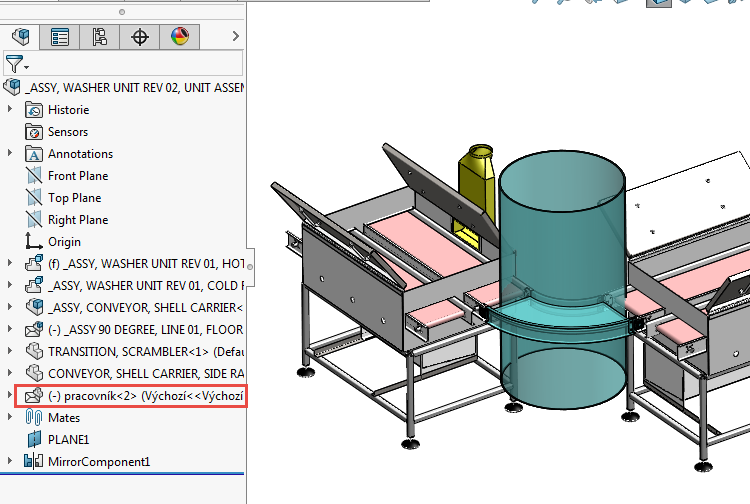Select MirrorComponent1 in the tree
750x504 pixels.
(99, 462)
